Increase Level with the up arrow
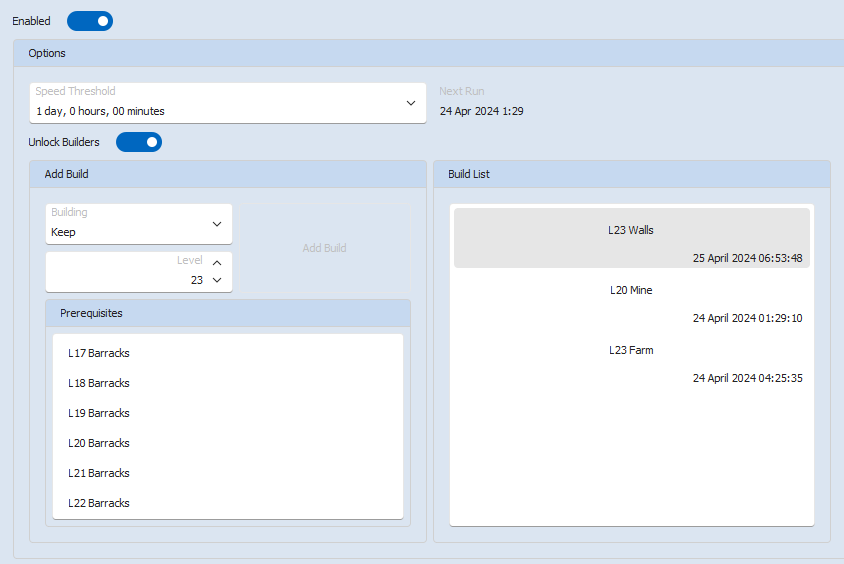This screenshot has height=564, width=844. click(217, 263)
